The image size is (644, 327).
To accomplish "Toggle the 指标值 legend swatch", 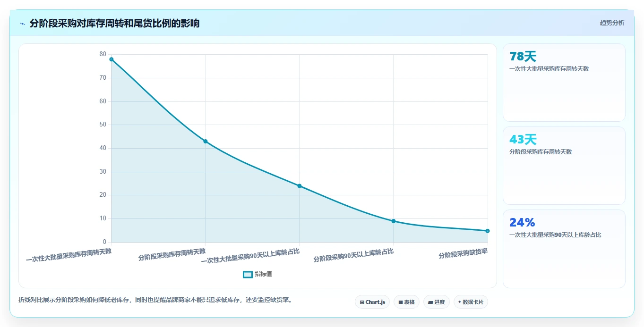I will [248, 274].
